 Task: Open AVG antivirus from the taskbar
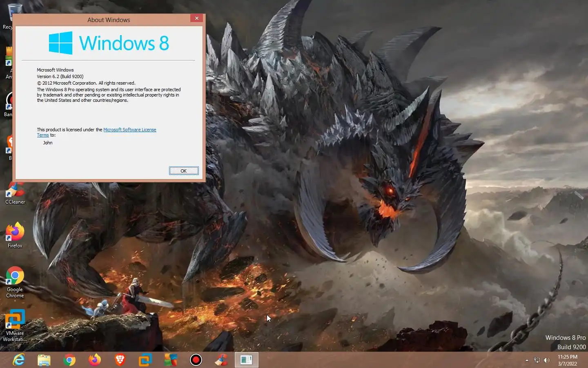coord(171,360)
